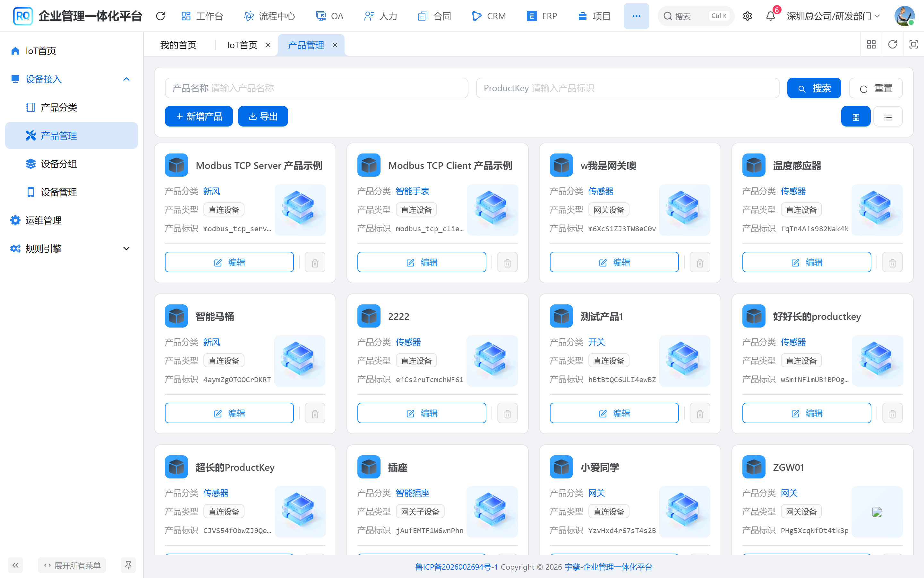Open the 我的首页 tab
Viewport: 924px width, 578px height.
point(178,45)
